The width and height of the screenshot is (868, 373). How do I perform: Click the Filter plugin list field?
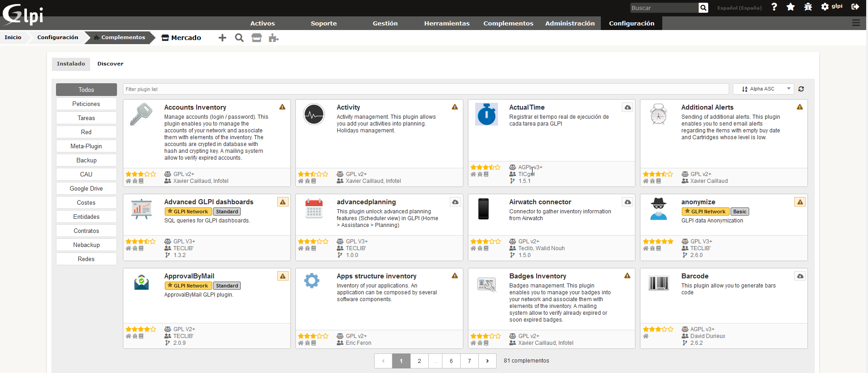pyautogui.click(x=426, y=89)
